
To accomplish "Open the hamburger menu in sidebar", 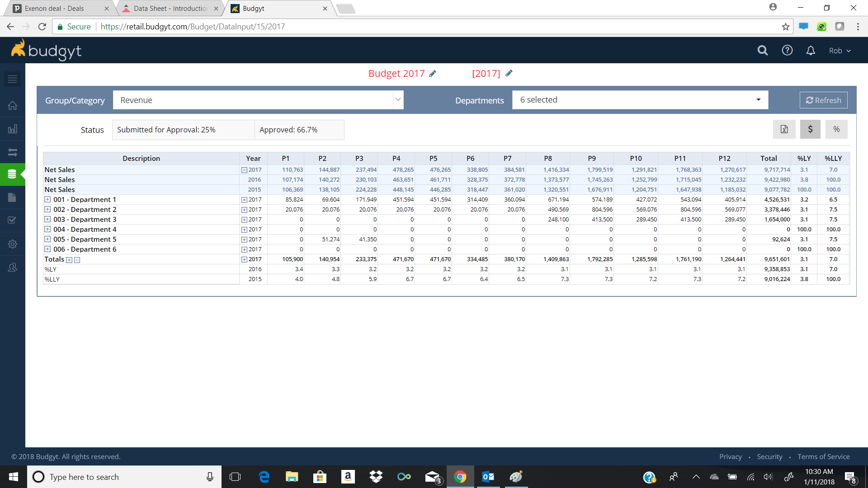I will coord(12,79).
